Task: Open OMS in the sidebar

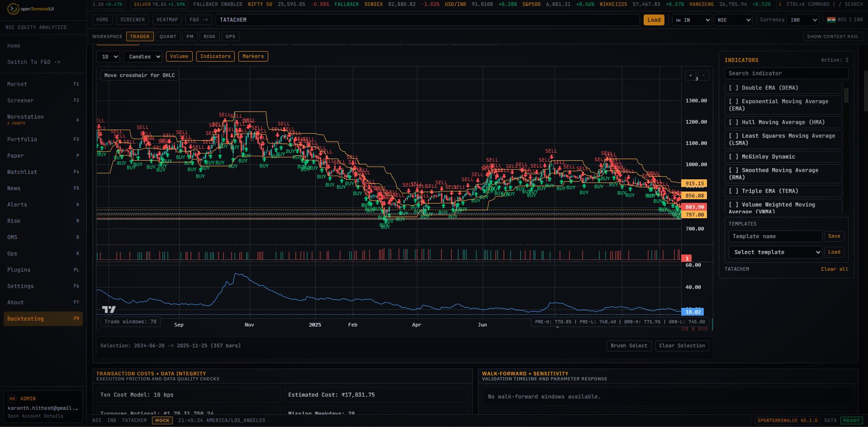Action: tap(43, 237)
